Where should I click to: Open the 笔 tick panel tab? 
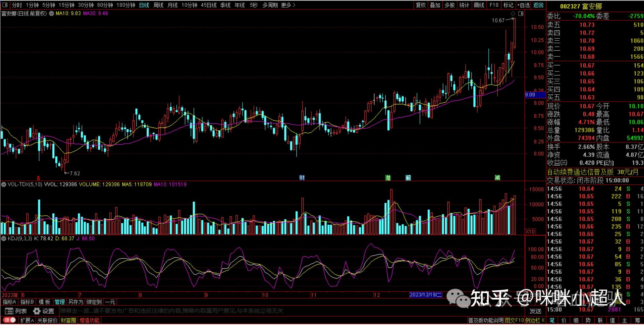(552, 321)
